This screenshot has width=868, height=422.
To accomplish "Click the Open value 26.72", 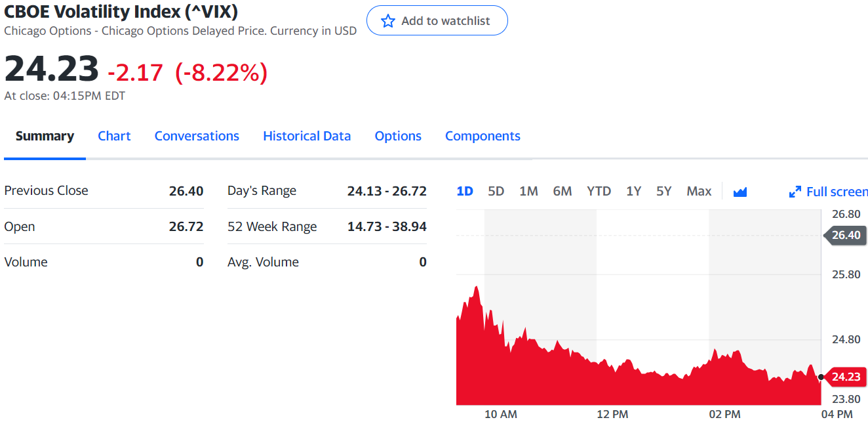I will point(186,226).
